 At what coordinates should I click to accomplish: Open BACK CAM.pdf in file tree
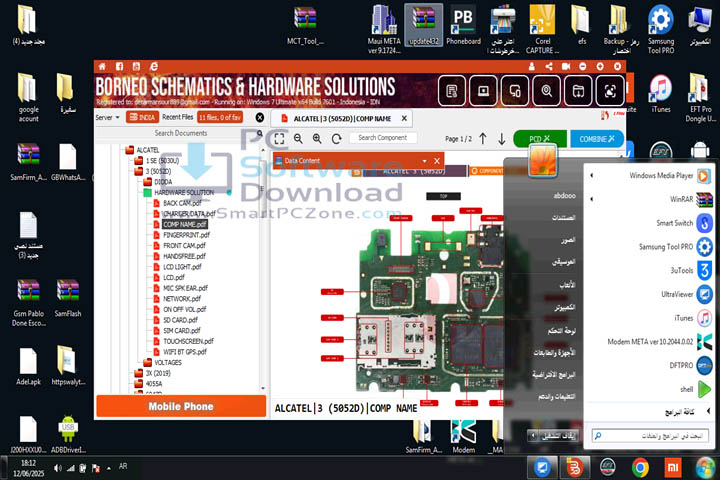click(x=182, y=203)
